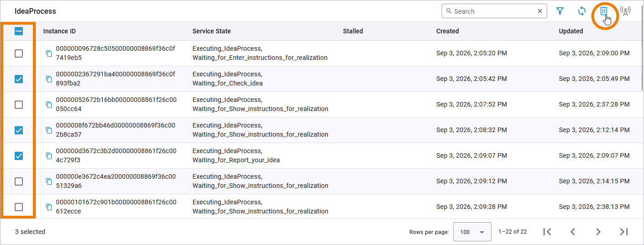The width and height of the screenshot is (644, 245).
Task: Go to the first page
Action: [x=547, y=232]
